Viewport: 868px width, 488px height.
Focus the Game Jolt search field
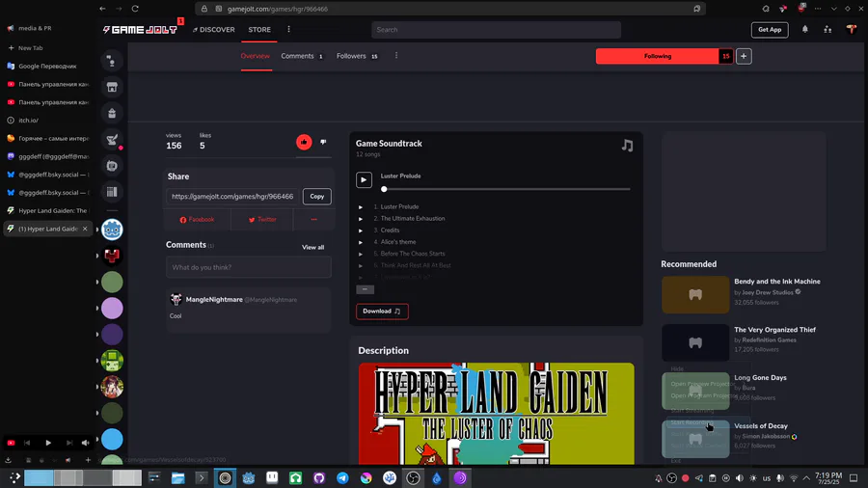496,30
